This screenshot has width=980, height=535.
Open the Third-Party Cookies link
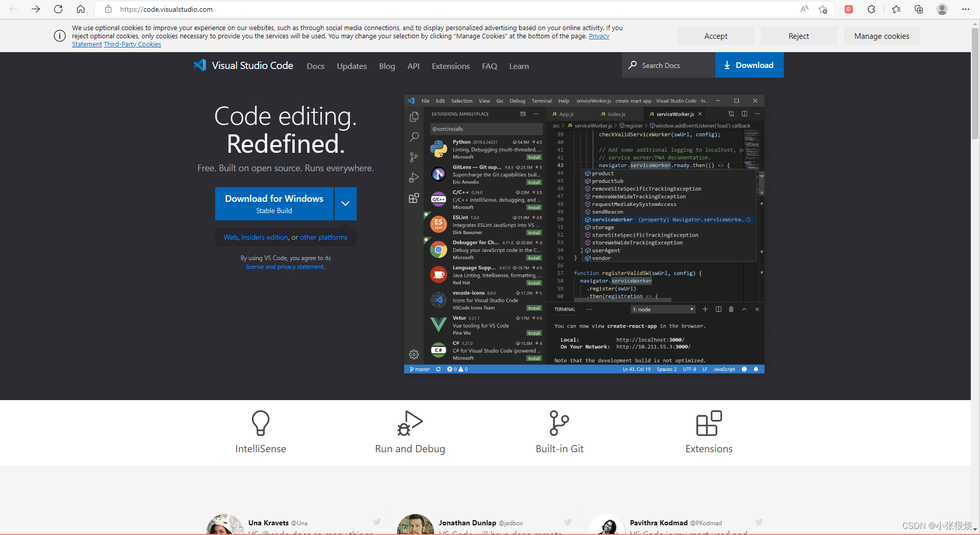click(x=132, y=44)
